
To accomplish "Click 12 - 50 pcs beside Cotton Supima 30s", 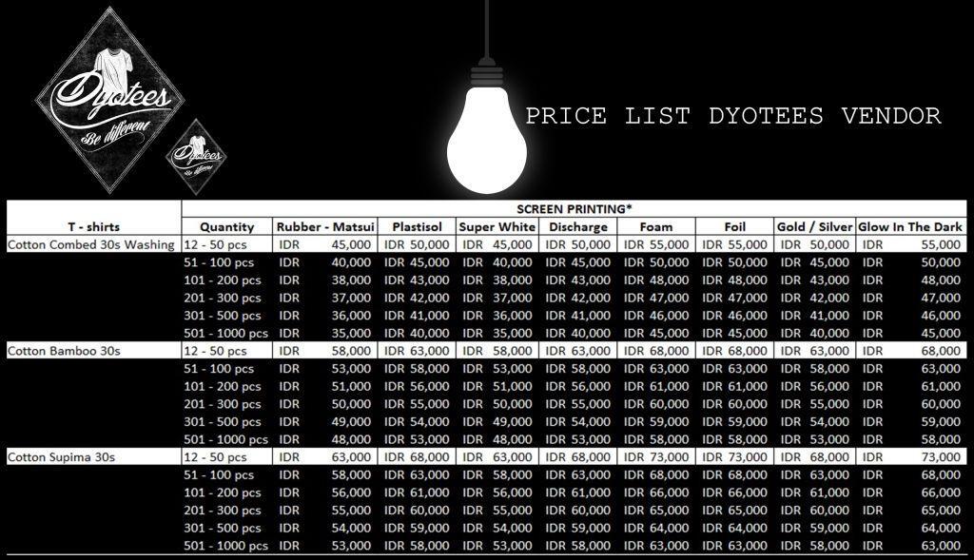I will [215, 457].
